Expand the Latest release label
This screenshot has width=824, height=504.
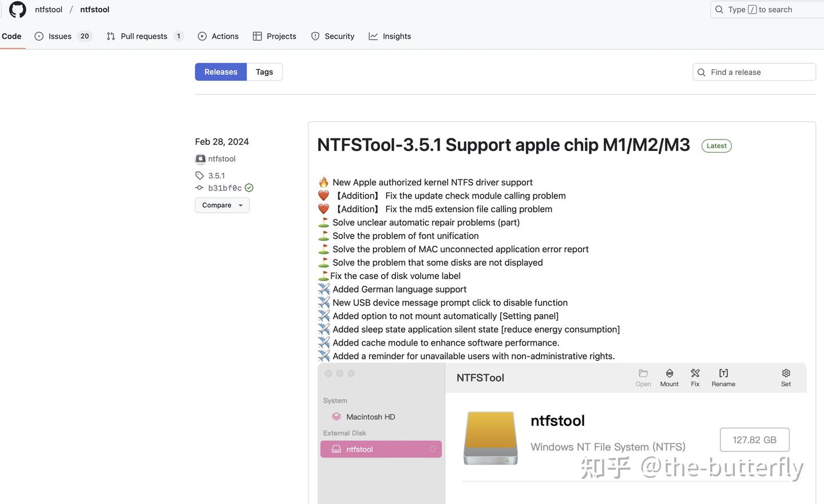pyautogui.click(x=716, y=145)
